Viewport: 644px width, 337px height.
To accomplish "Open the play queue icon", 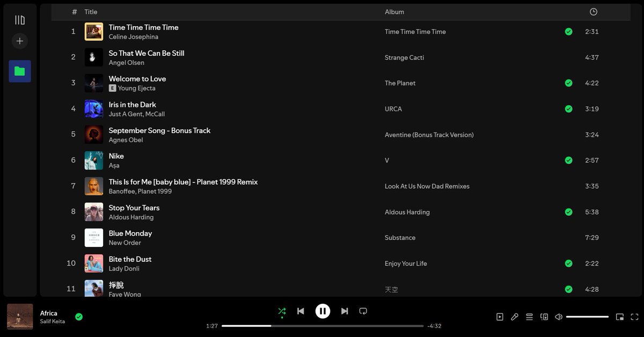I will coord(529,317).
